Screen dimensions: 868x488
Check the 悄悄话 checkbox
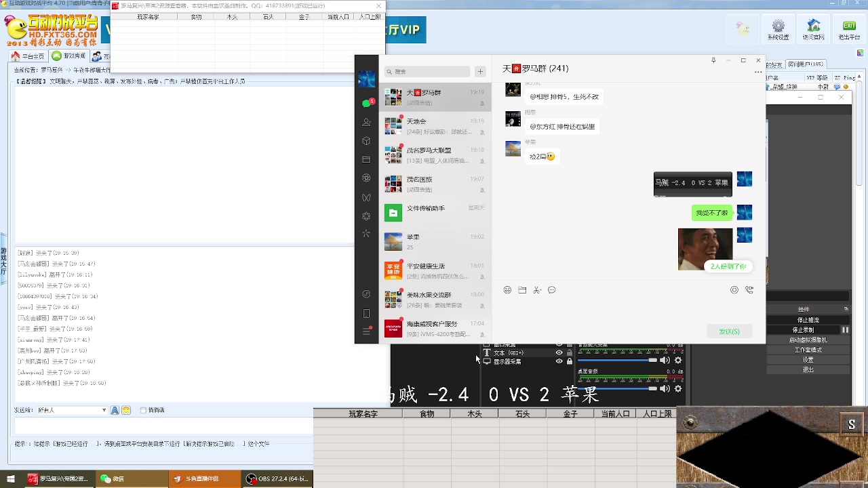click(x=143, y=410)
